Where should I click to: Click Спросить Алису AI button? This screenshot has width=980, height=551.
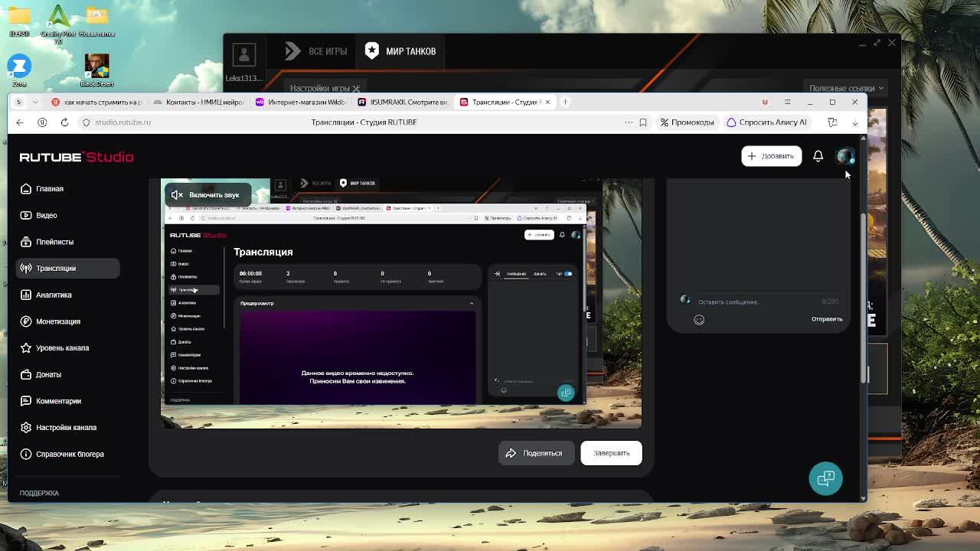(x=766, y=122)
